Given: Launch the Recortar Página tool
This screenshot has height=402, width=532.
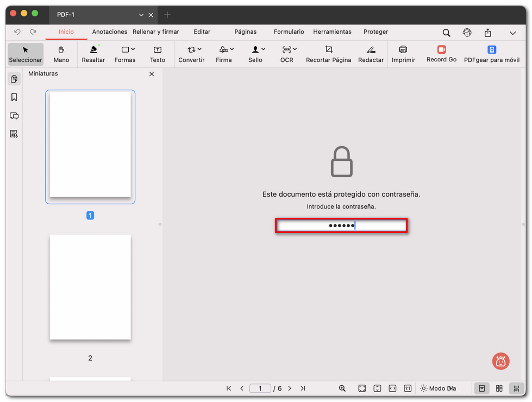Looking at the screenshot, I should 328,54.
